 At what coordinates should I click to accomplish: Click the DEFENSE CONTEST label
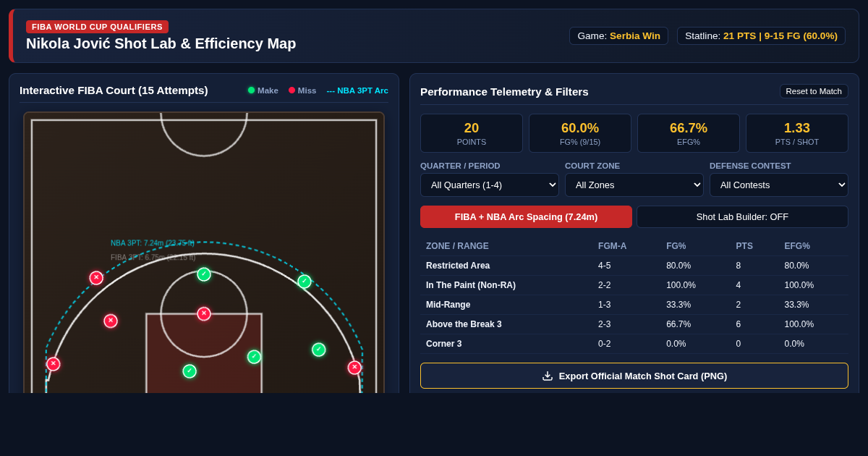coord(750,166)
